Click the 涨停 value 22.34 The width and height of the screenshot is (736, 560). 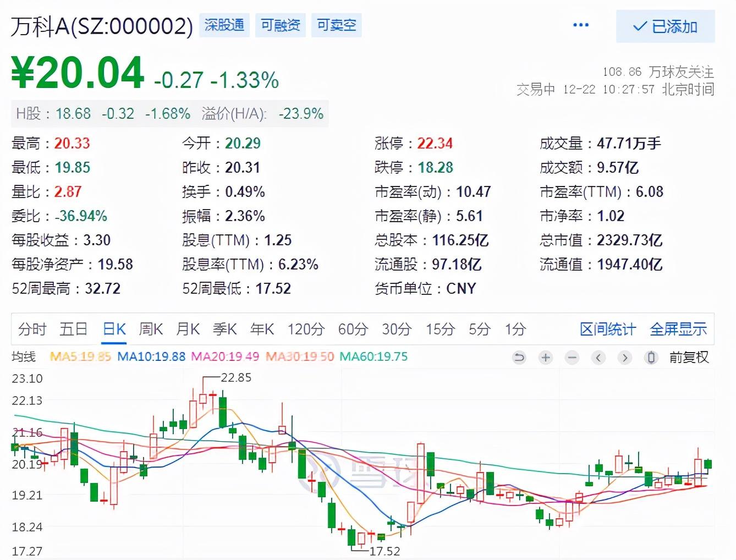[x=435, y=144]
